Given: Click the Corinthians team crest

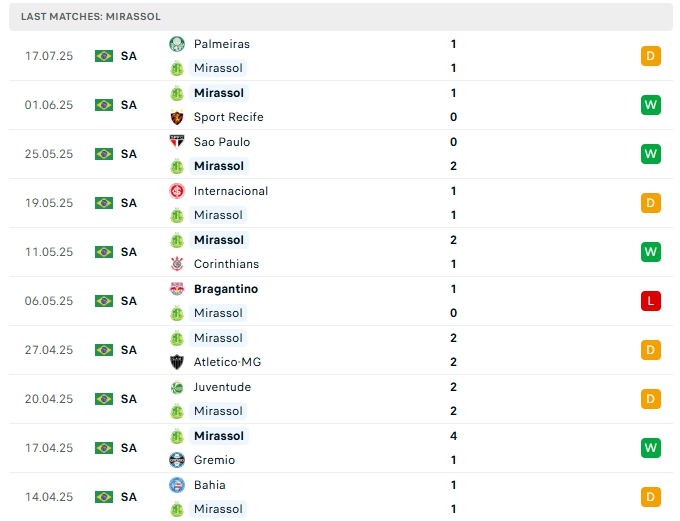Looking at the screenshot, I should tap(177, 264).
